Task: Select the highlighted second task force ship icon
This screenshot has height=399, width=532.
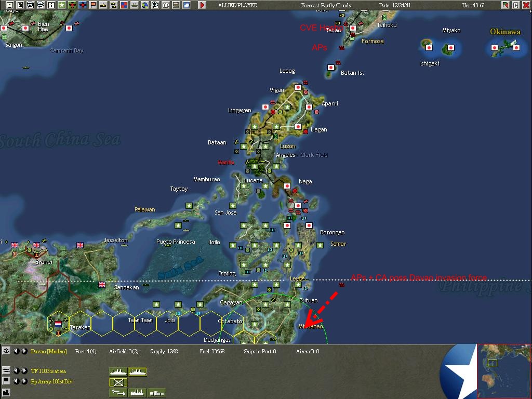Action: (x=137, y=372)
